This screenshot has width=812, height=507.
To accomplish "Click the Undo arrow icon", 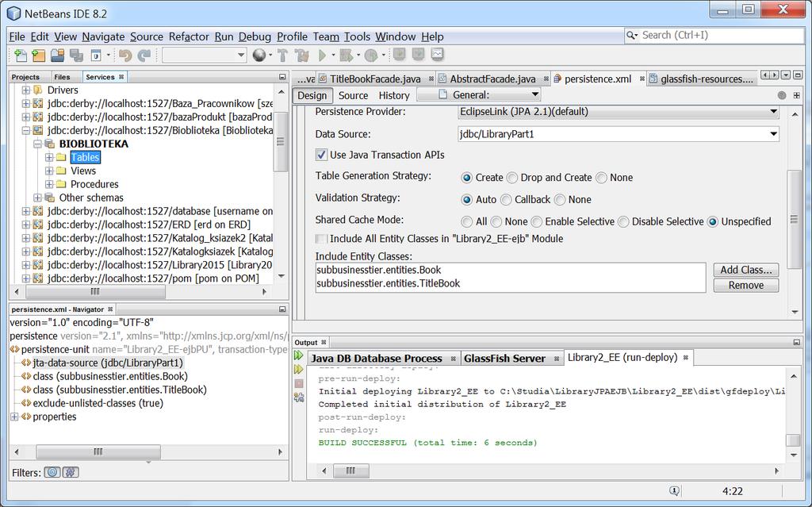I will click(125, 55).
